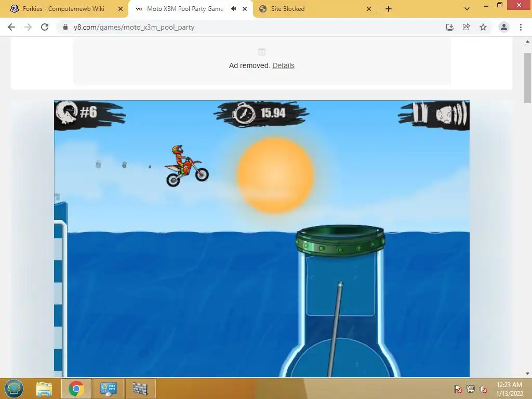Open the Action Center flag icon
532x399 pixels.
point(458,389)
